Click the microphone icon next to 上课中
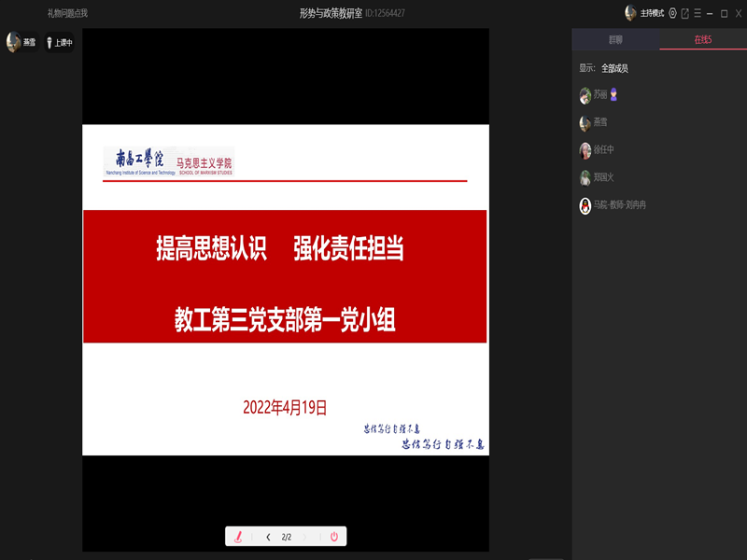Screen dimensions: 747x560 [x=49, y=42]
